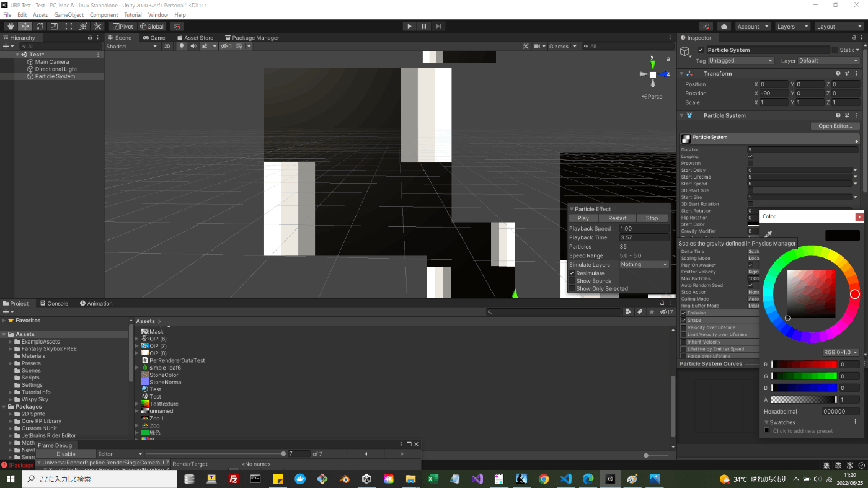Uncheck the Looping checkbox
The image size is (868, 488).
[751, 156]
